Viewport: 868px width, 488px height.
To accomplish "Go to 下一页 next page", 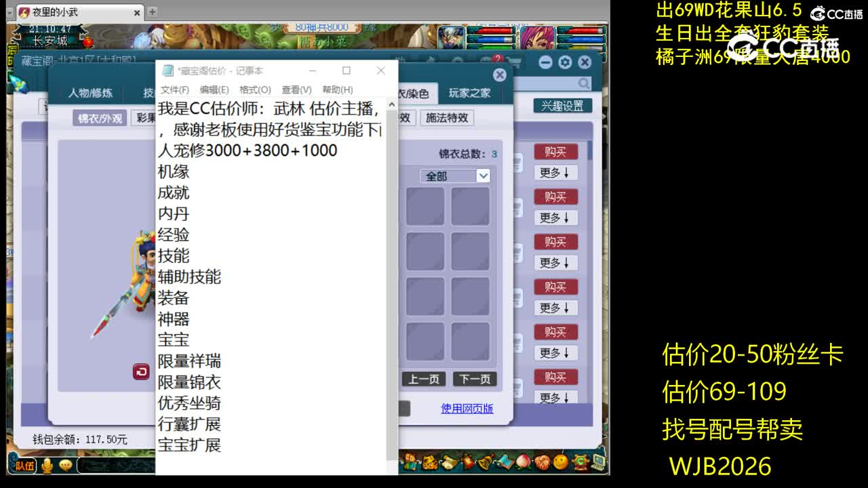I will pos(475,379).
